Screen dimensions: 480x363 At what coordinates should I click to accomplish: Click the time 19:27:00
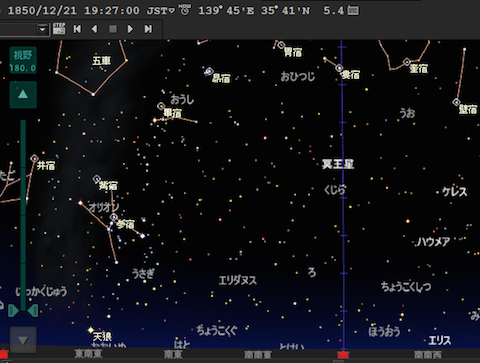(112, 10)
